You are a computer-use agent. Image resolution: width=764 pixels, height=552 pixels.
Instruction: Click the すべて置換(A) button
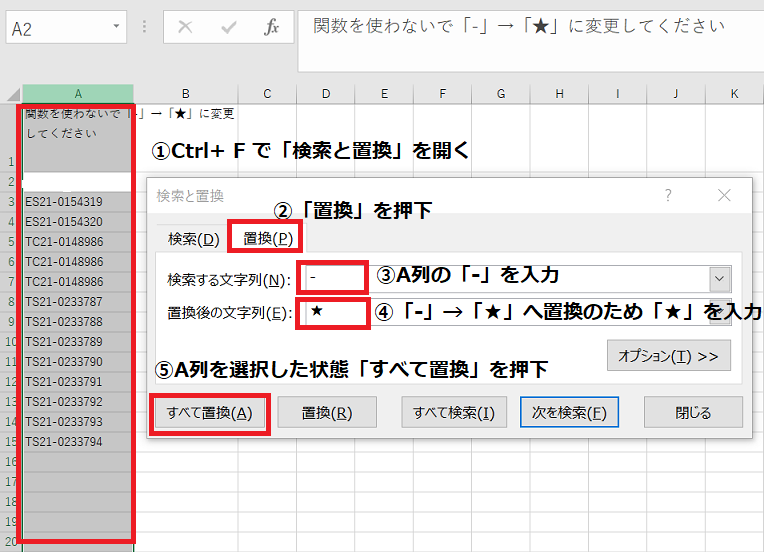click(x=210, y=413)
